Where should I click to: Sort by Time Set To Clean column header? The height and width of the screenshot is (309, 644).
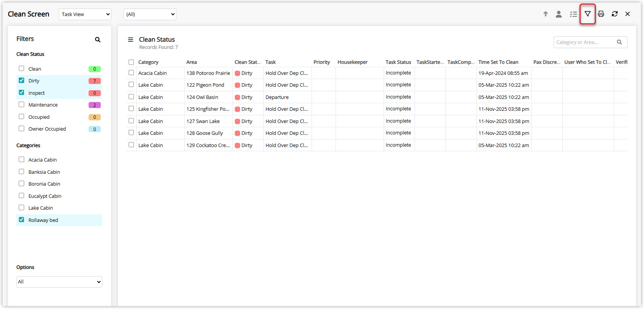[498, 62]
